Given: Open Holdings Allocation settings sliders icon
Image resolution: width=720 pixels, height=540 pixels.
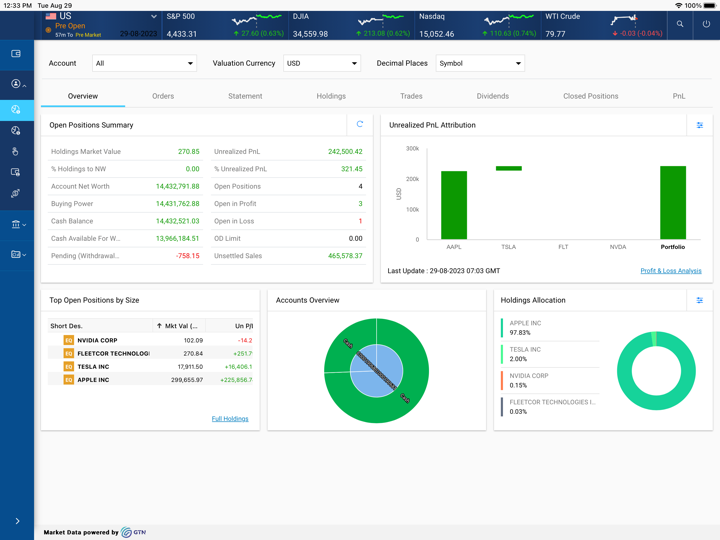Looking at the screenshot, I should [x=700, y=300].
